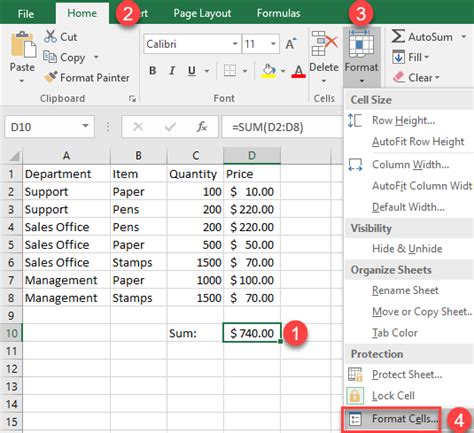Click the formula bar containing =SUM(D2:D8)
This screenshot has height=433, width=474.
tap(282, 127)
